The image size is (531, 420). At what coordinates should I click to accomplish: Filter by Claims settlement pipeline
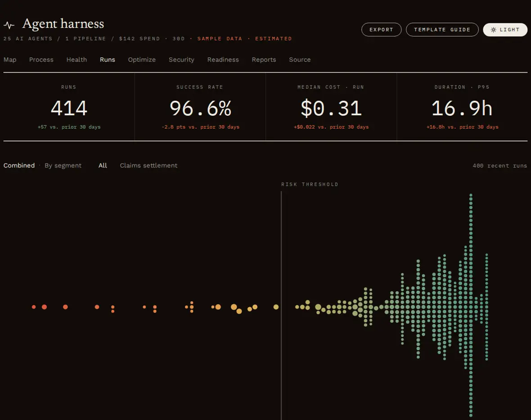148,165
